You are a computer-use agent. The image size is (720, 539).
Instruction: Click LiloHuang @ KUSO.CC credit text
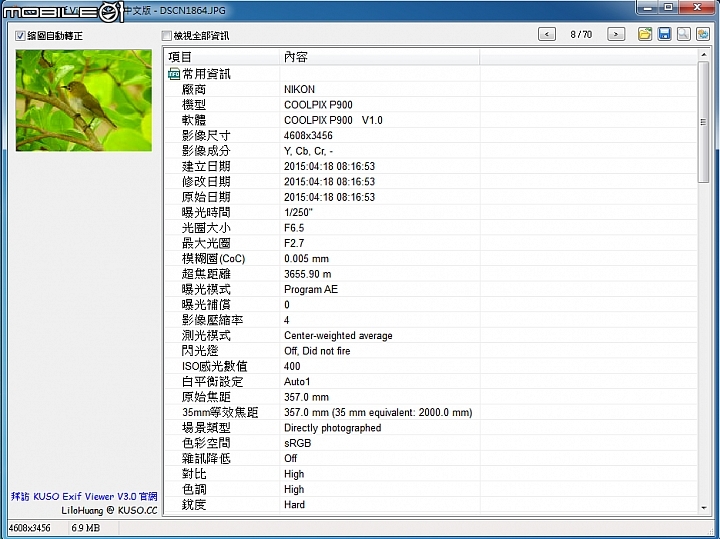pyautogui.click(x=109, y=510)
